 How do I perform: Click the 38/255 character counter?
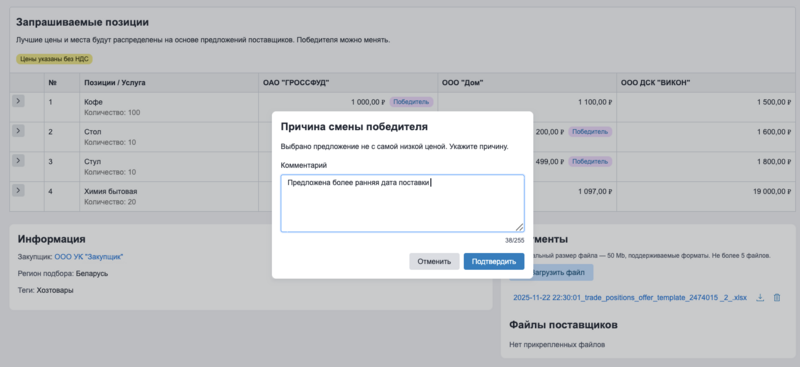[x=515, y=240]
